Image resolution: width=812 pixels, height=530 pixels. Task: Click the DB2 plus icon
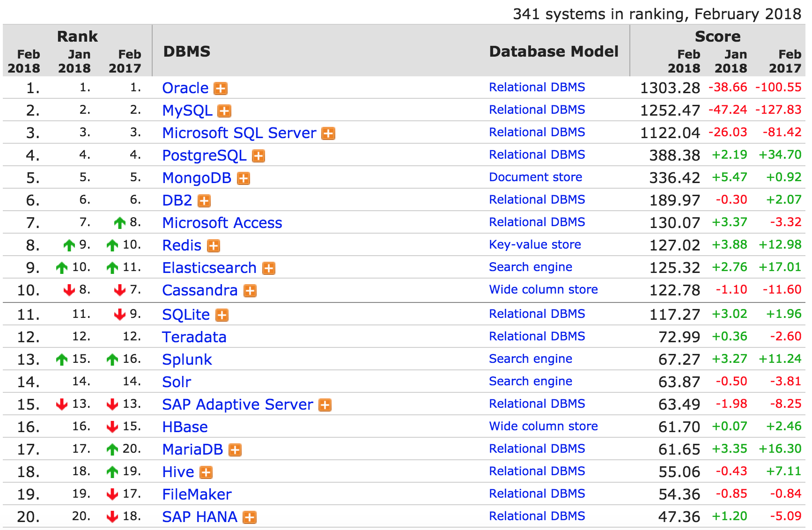pyautogui.click(x=203, y=201)
